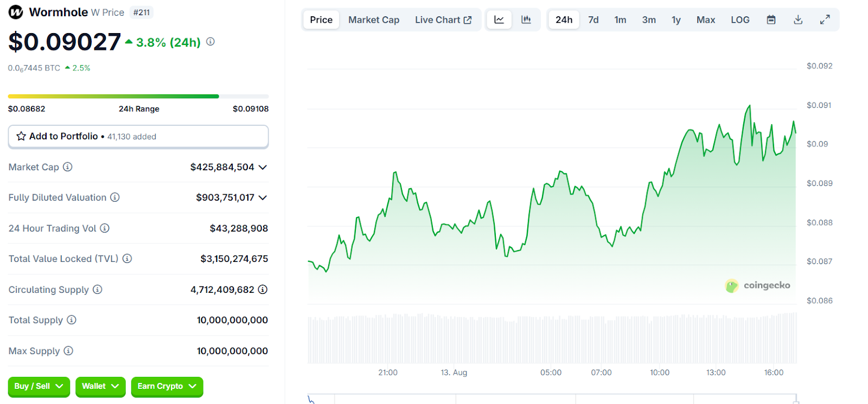Switch to the line chart view icon
868x404 pixels.
499,20
